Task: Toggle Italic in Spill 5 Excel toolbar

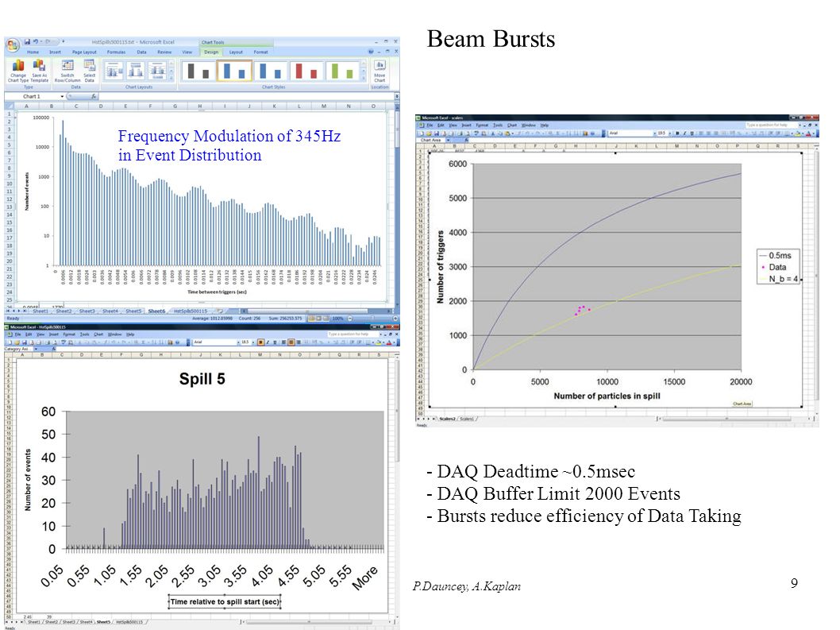Action: click(268, 342)
